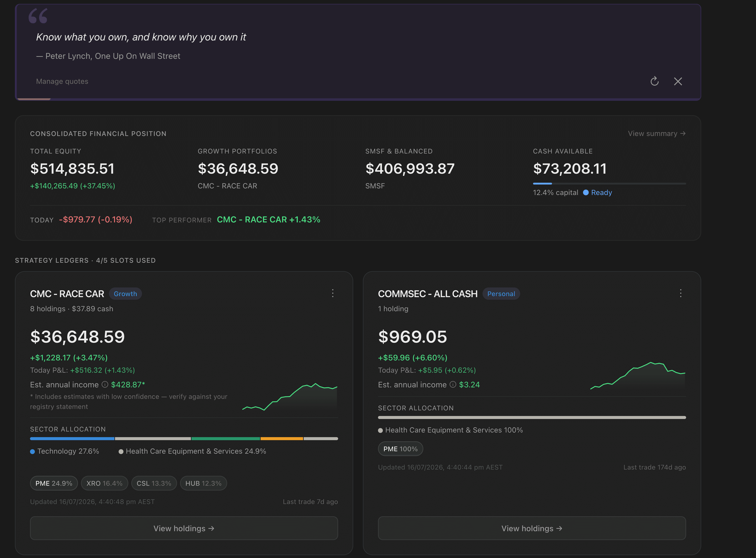Click the Last trade 7d ago text
Viewport: 756px width, 558px height.
point(310,502)
